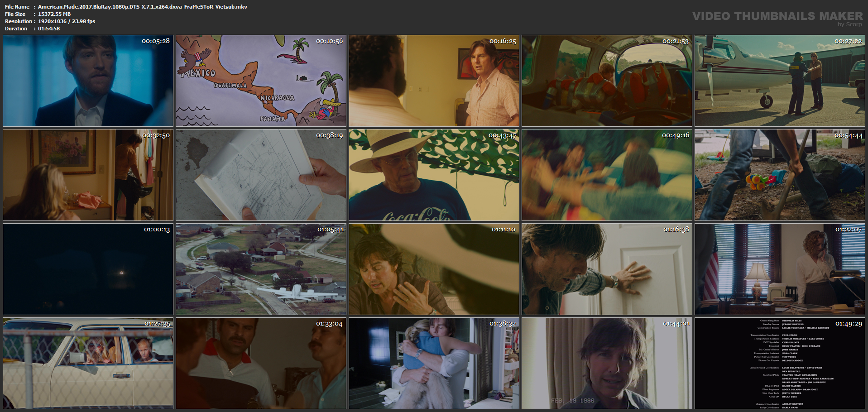Select the cockpit thumbnail at 00:21:53
Screen dimensions: 868x412
(607, 81)
